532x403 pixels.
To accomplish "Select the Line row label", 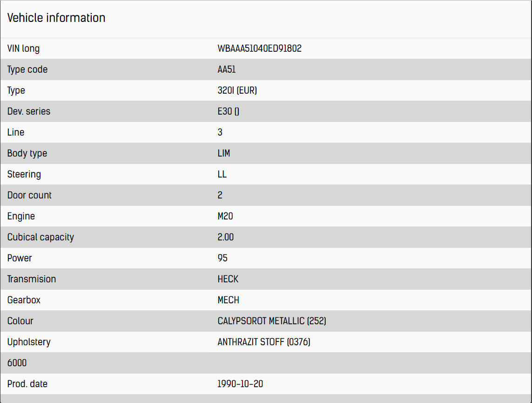I will point(16,132).
